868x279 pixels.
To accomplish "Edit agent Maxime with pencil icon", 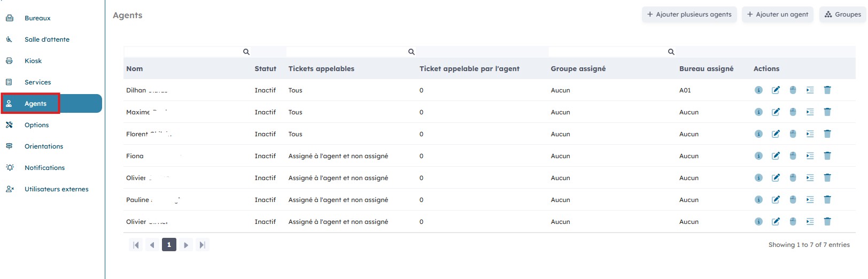I will pyautogui.click(x=776, y=112).
